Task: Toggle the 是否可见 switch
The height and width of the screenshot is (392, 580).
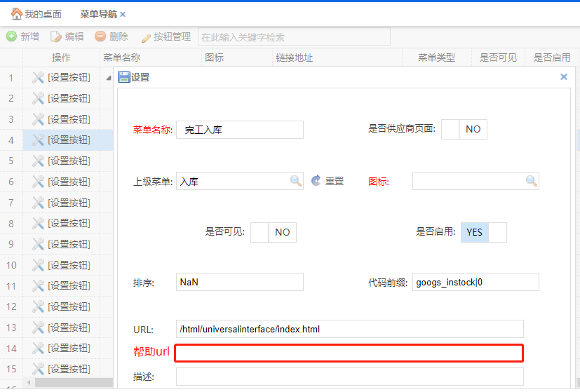Action: pos(273,232)
